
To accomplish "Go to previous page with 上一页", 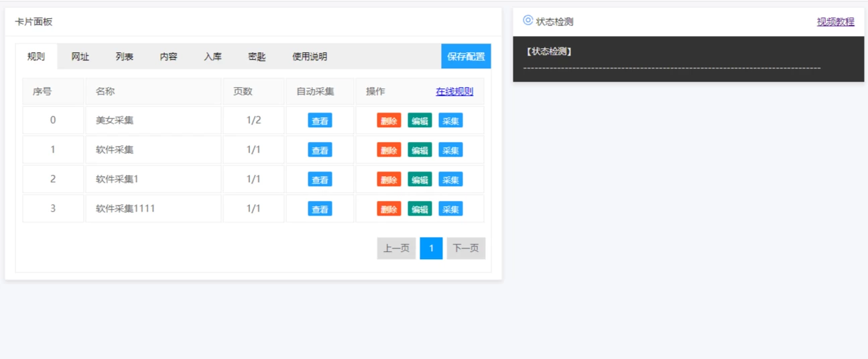I will tap(396, 248).
